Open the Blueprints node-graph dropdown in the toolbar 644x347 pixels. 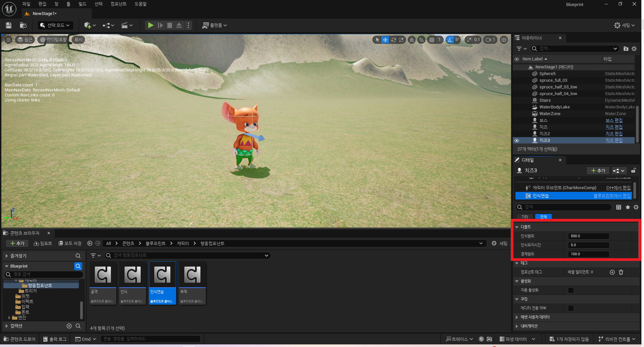(108, 25)
